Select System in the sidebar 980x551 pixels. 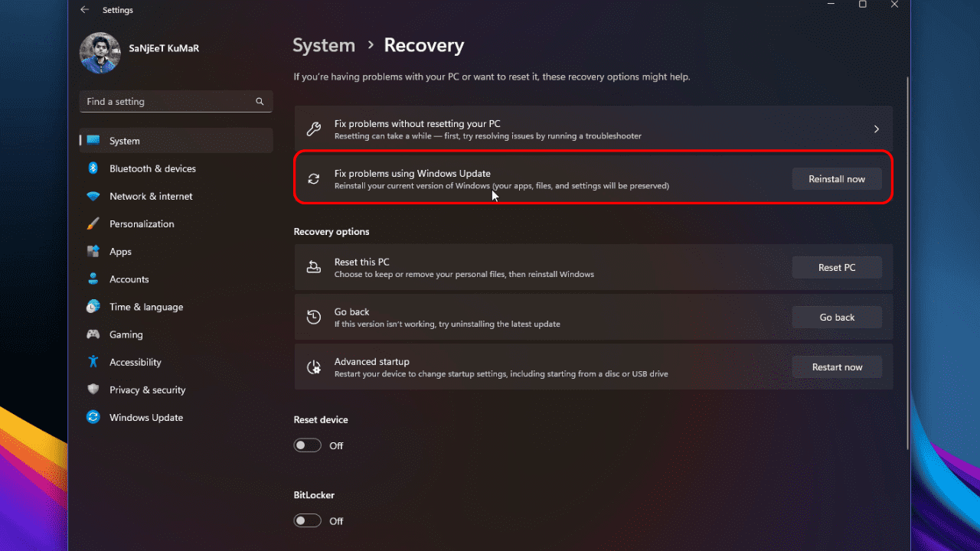point(125,140)
